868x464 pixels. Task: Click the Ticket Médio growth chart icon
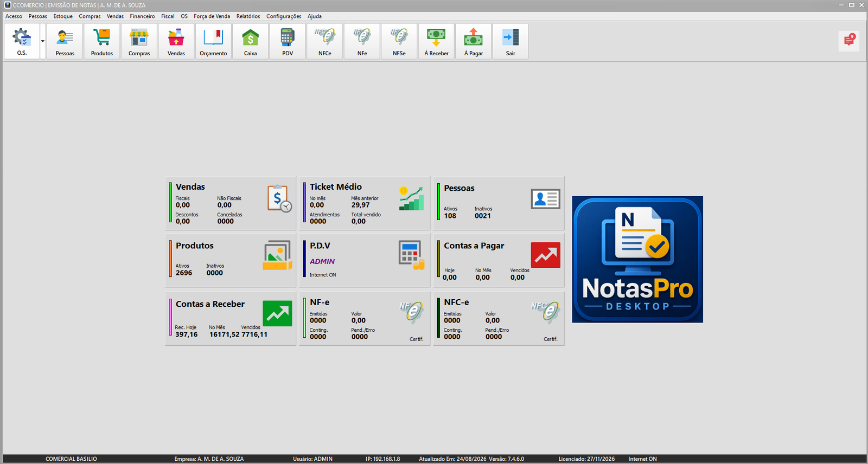(412, 198)
